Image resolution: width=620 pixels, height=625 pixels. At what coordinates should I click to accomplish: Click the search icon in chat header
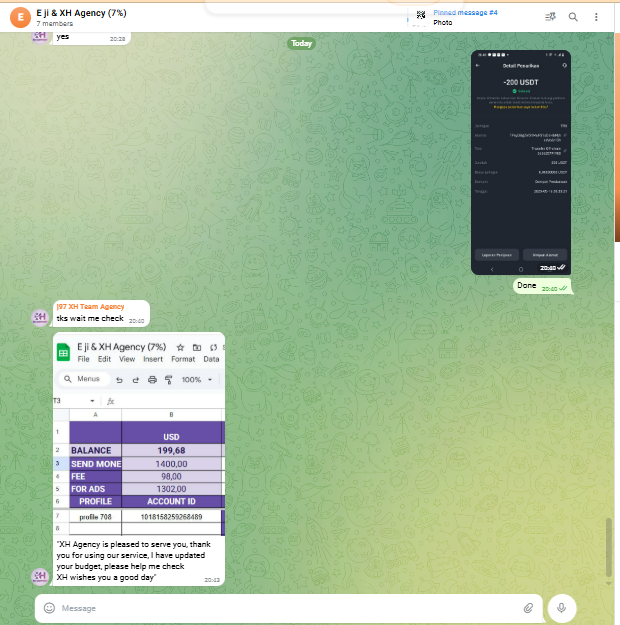pos(573,17)
